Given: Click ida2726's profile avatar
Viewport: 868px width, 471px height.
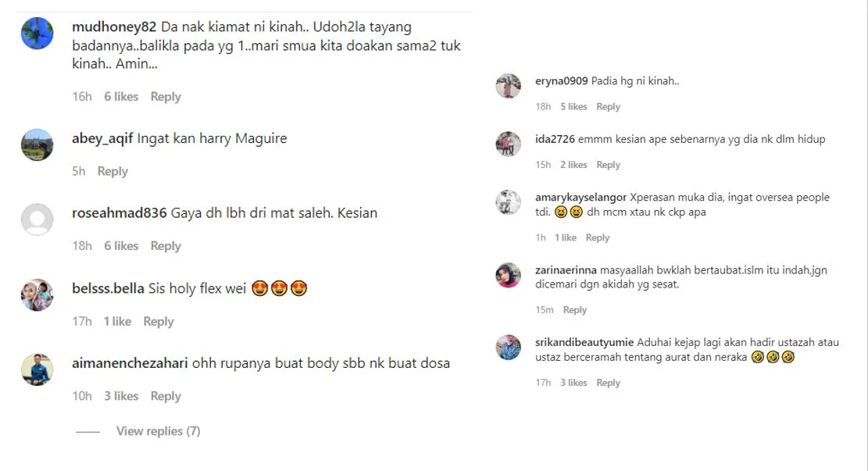Looking at the screenshot, I should (508, 144).
